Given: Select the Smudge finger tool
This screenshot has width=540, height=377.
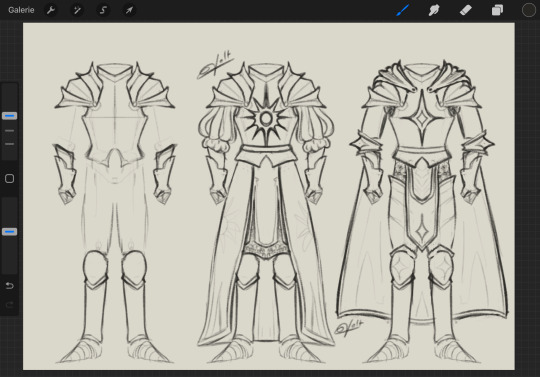Looking at the screenshot, I should [x=434, y=10].
